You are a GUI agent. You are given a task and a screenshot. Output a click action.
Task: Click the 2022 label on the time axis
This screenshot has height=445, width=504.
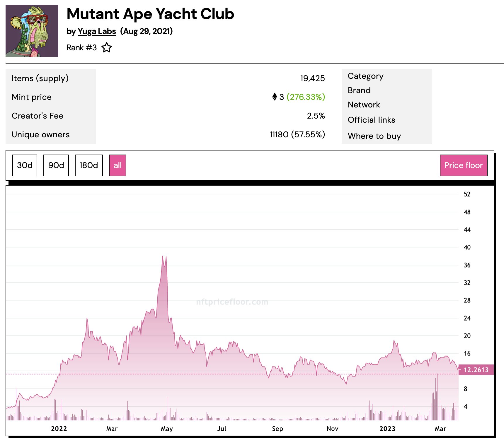click(x=59, y=429)
